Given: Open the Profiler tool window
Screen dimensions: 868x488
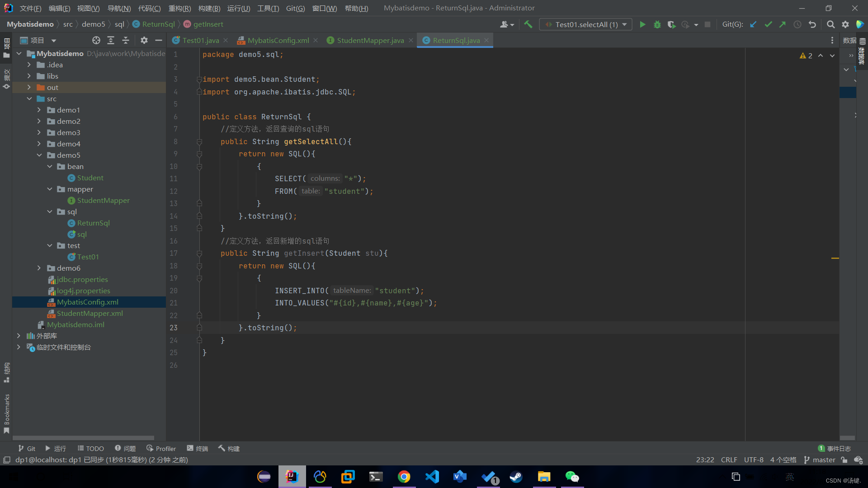Looking at the screenshot, I should [161, 448].
